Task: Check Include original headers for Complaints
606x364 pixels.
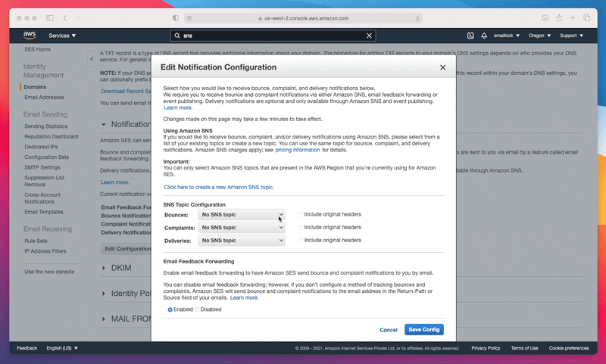Action: click(301, 227)
